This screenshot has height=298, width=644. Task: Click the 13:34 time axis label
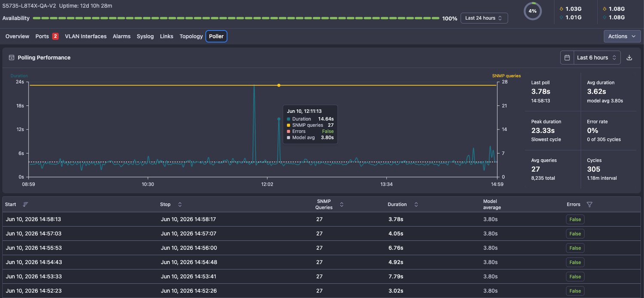tap(386, 184)
